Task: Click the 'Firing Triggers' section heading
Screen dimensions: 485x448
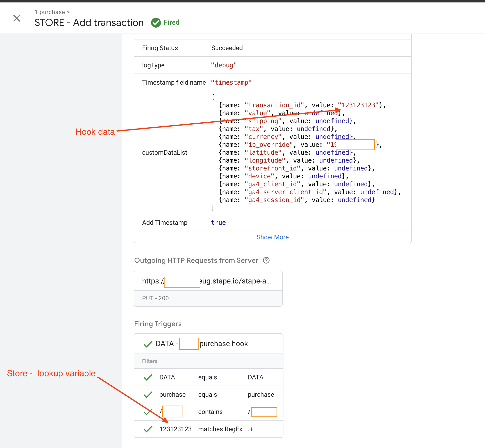Action: [x=158, y=324]
